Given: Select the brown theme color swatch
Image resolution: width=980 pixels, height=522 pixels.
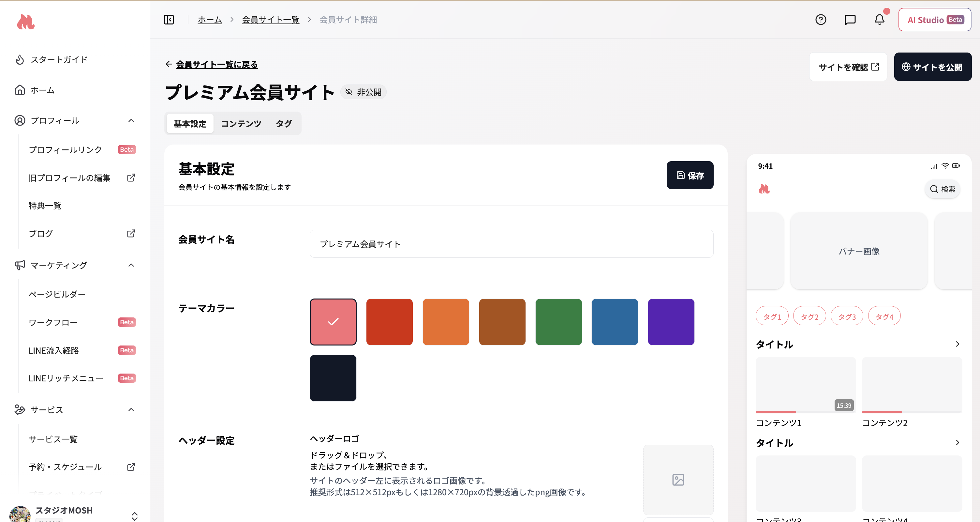Looking at the screenshot, I should [x=502, y=322].
